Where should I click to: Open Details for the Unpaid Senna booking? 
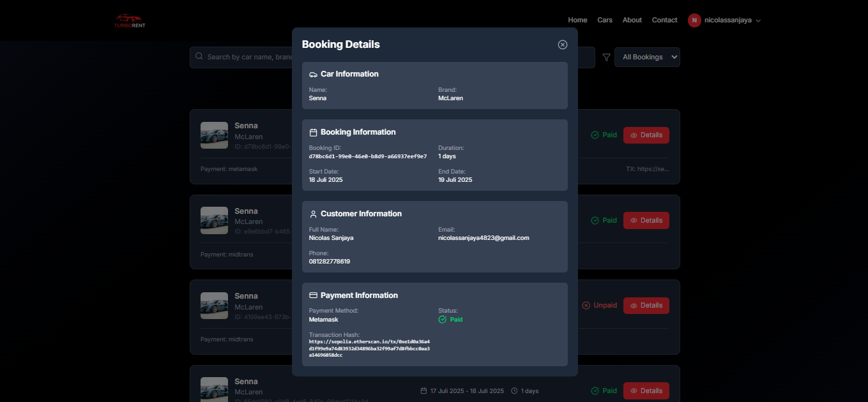646,306
